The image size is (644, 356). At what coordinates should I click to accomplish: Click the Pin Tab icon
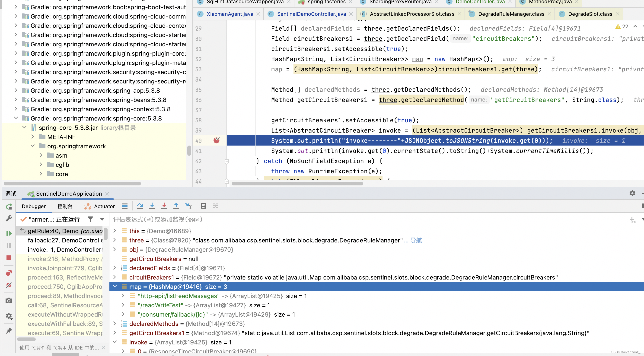(9, 331)
